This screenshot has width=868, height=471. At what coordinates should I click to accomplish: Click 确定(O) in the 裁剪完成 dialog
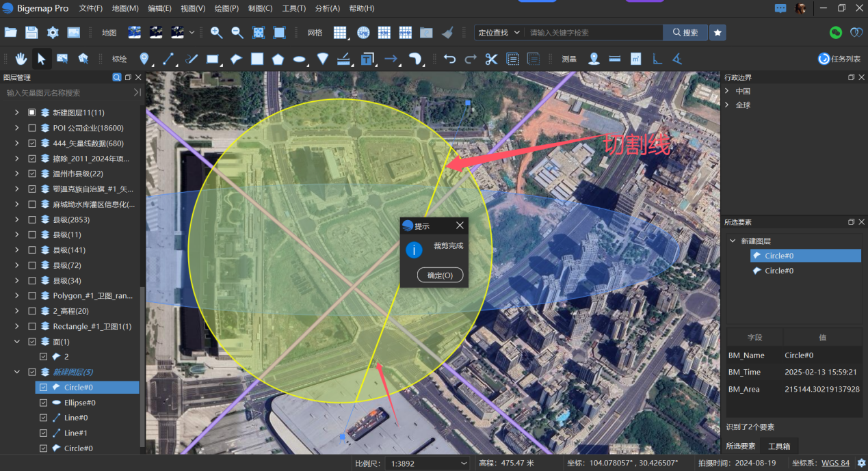pyautogui.click(x=440, y=275)
